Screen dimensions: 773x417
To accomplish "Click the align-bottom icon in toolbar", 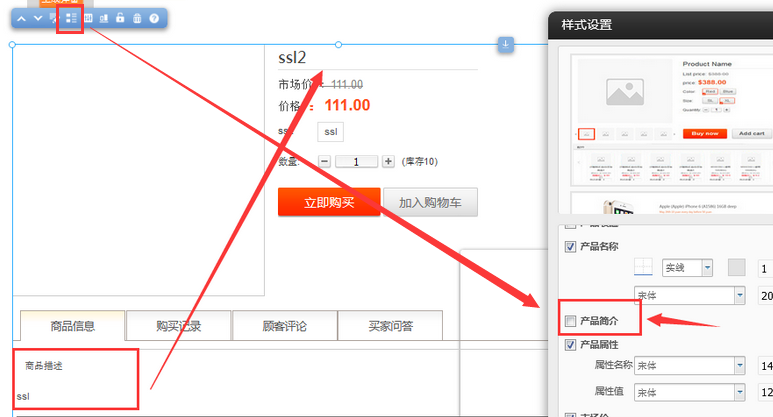I will coord(104,18).
